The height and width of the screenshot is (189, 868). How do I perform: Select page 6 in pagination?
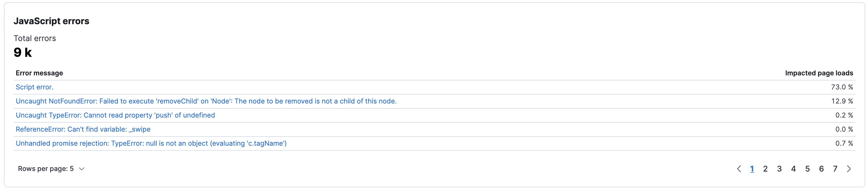[x=822, y=169]
